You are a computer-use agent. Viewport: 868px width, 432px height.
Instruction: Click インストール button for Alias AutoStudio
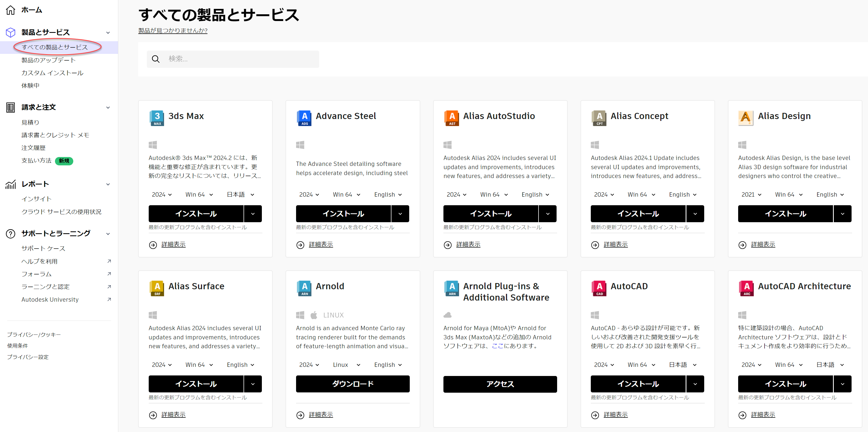(x=491, y=214)
